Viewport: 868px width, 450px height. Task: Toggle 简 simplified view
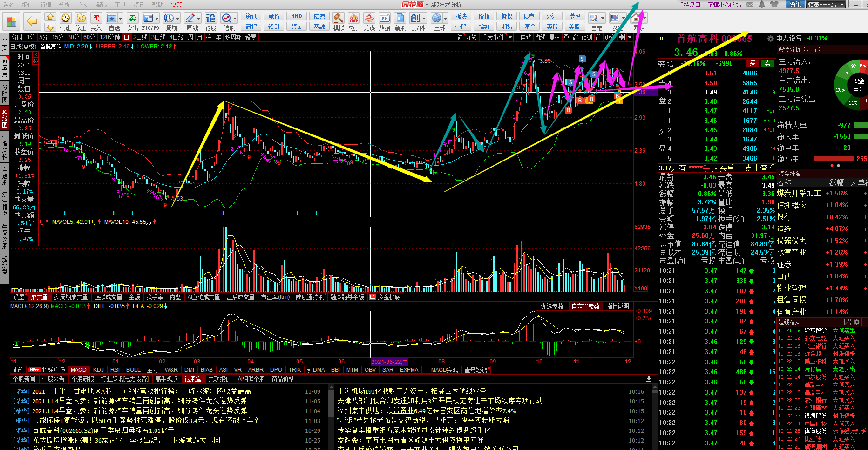(460, 37)
